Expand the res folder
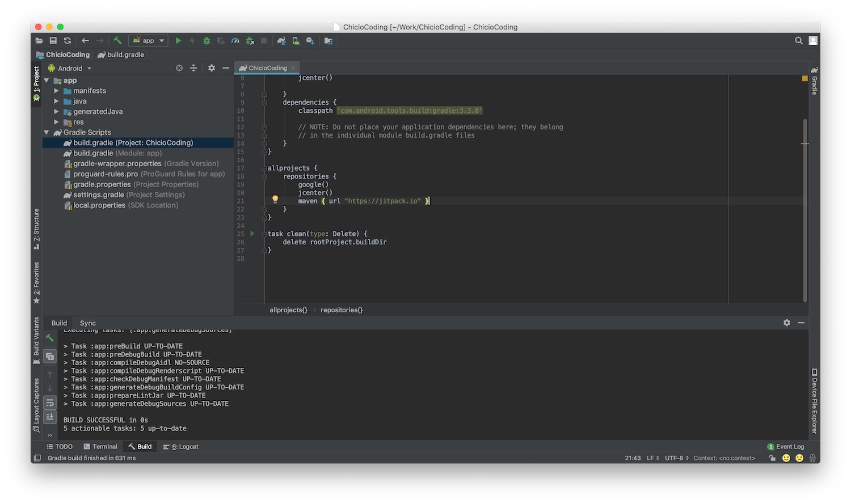The height and width of the screenshot is (504, 851). click(x=56, y=122)
